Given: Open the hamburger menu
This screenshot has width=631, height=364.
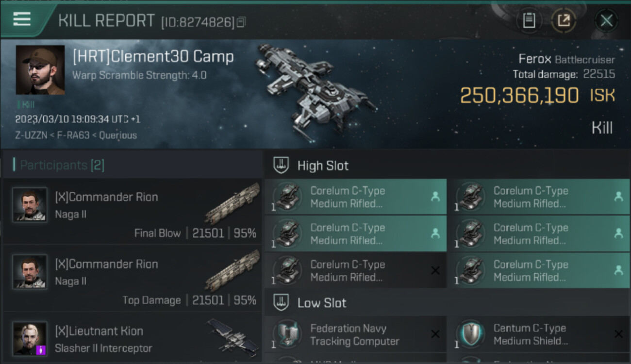Looking at the screenshot, I should [22, 19].
